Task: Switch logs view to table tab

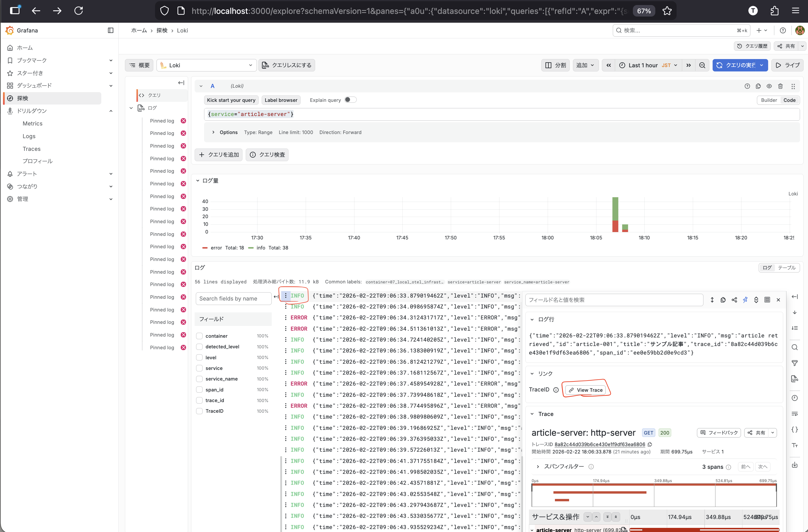Action: (787, 268)
